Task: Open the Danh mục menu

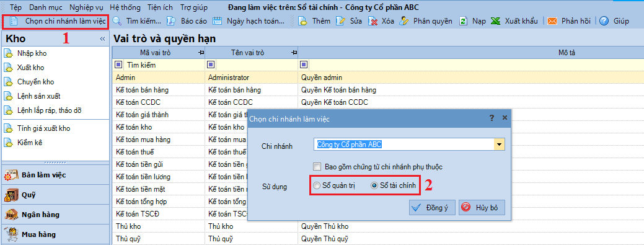Action: pyautogui.click(x=45, y=7)
